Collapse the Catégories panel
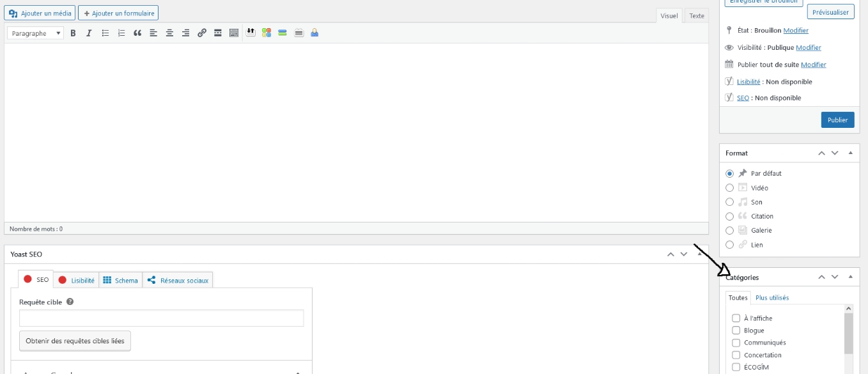The width and height of the screenshot is (868, 374). tap(850, 277)
